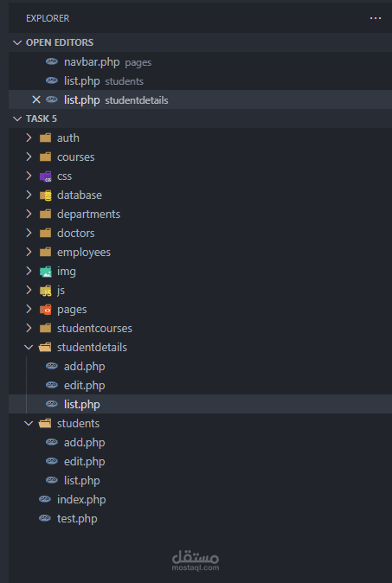Click PHP icon next to test.php
This screenshot has height=583, width=392.
(45, 518)
